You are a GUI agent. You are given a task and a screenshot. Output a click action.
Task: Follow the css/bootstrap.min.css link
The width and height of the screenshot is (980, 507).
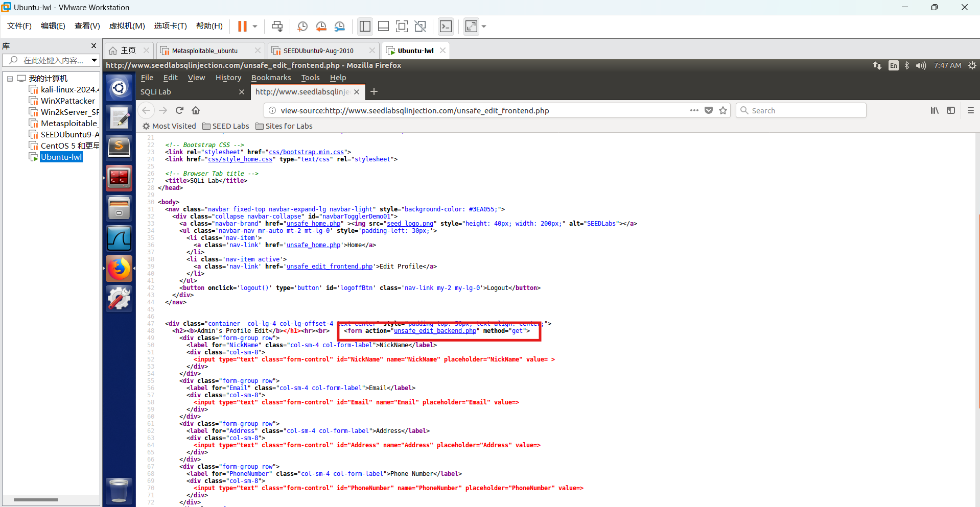click(x=307, y=152)
